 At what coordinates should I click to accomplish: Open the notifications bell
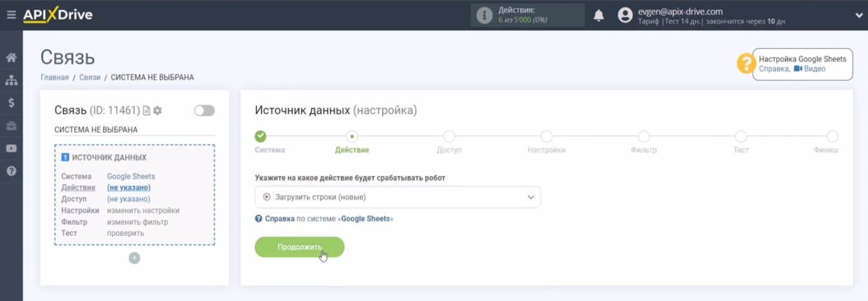point(599,15)
